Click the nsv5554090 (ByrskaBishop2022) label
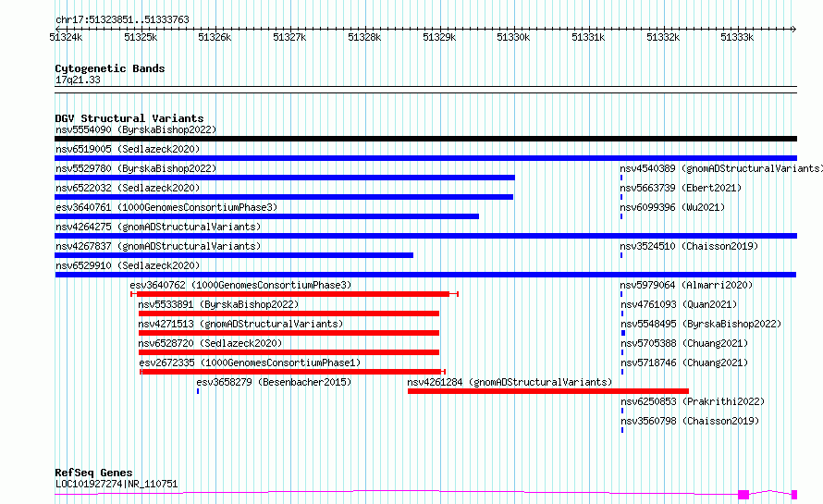 (x=136, y=129)
